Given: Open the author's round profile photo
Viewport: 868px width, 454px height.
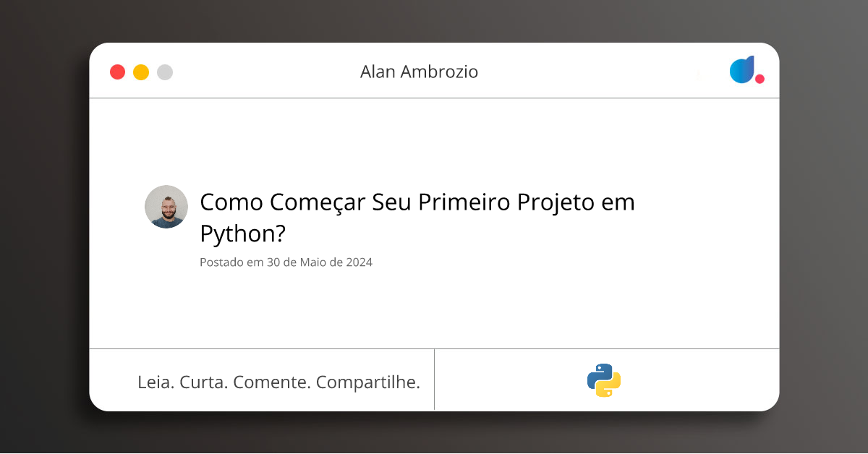Looking at the screenshot, I should (x=166, y=207).
